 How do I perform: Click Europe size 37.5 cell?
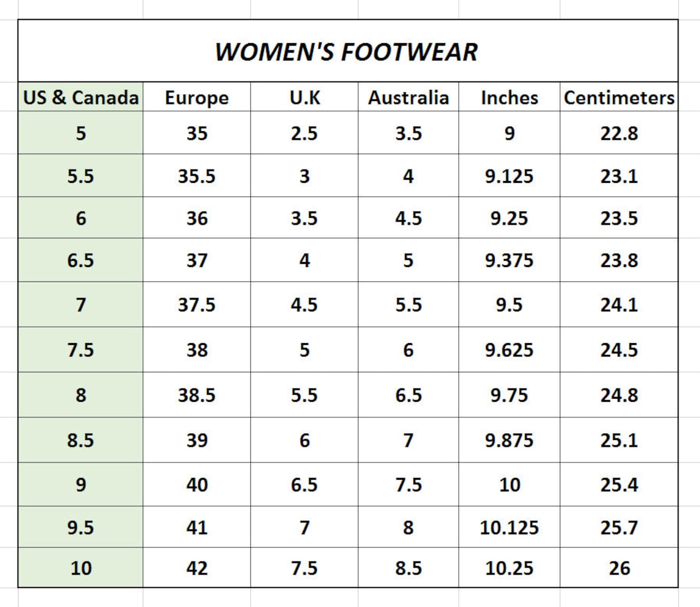click(x=197, y=304)
